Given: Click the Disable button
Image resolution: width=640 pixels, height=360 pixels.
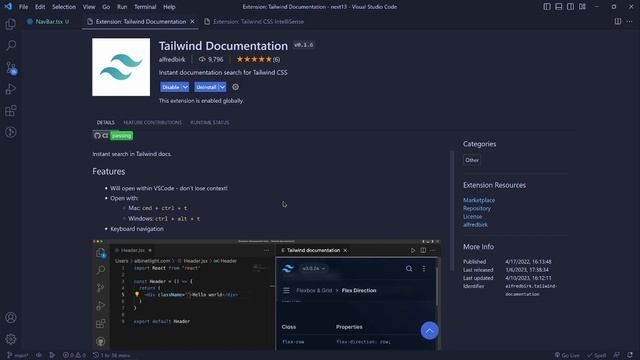Looking at the screenshot, I should 171,87.
